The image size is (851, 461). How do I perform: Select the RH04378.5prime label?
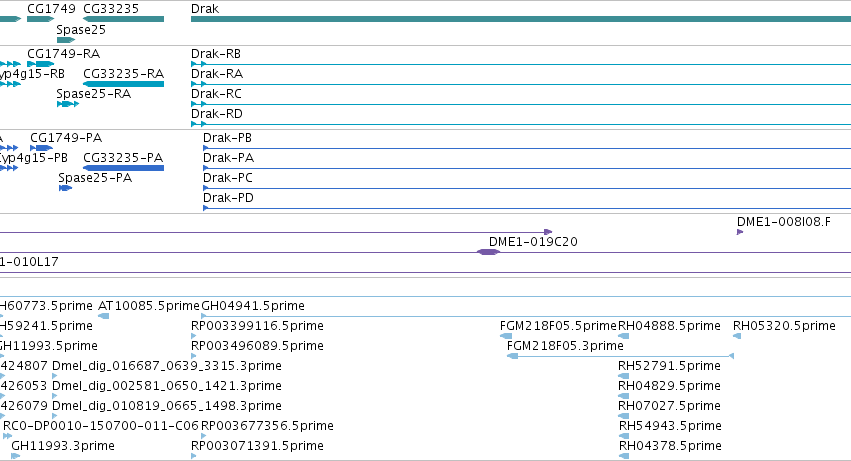pos(670,446)
